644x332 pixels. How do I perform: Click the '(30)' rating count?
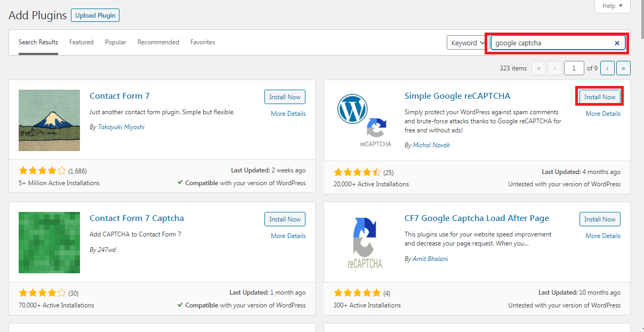pos(74,293)
